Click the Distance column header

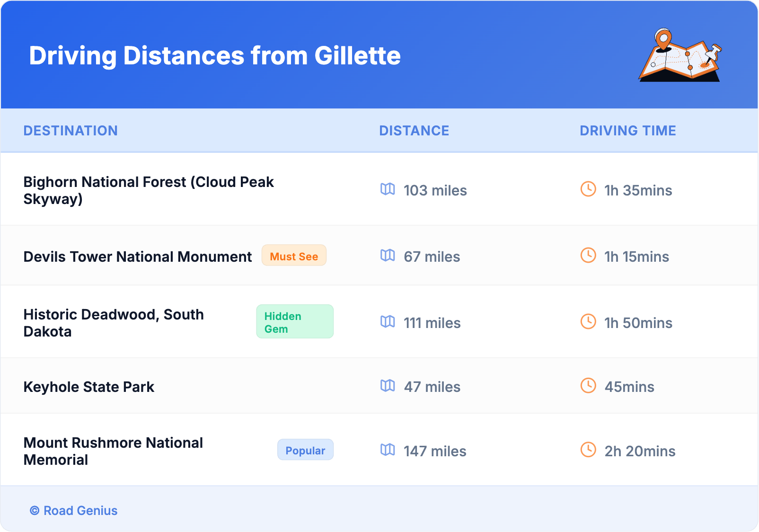[x=414, y=131]
